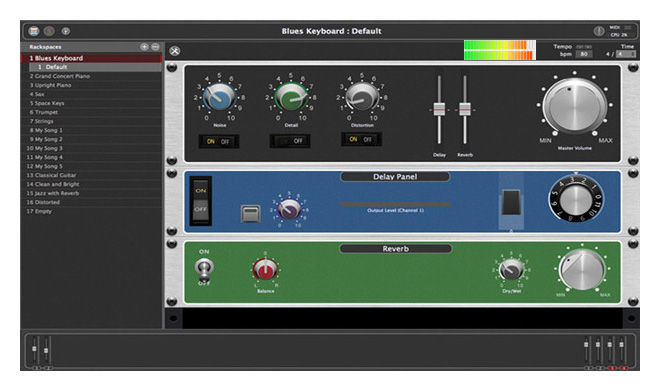Screen dimensions: 660x391
Task: Click the green Detail knob
Action: (291, 97)
